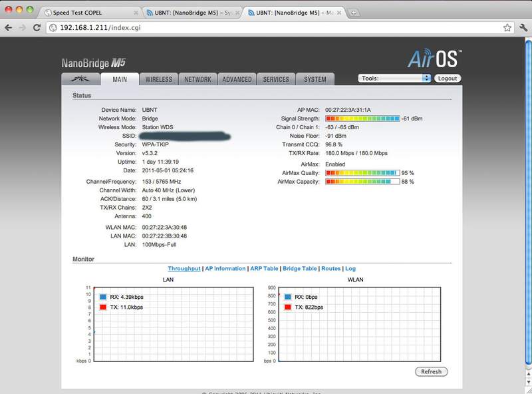Open the Bridge Table link

(x=300, y=268)
